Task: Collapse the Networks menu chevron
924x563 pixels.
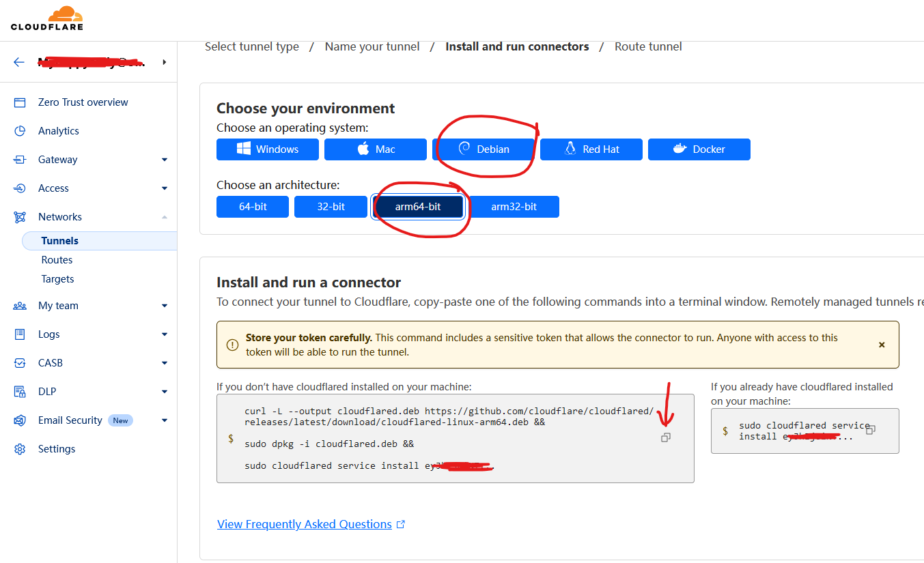Action: pyautogui.click(x=165, y=217)
